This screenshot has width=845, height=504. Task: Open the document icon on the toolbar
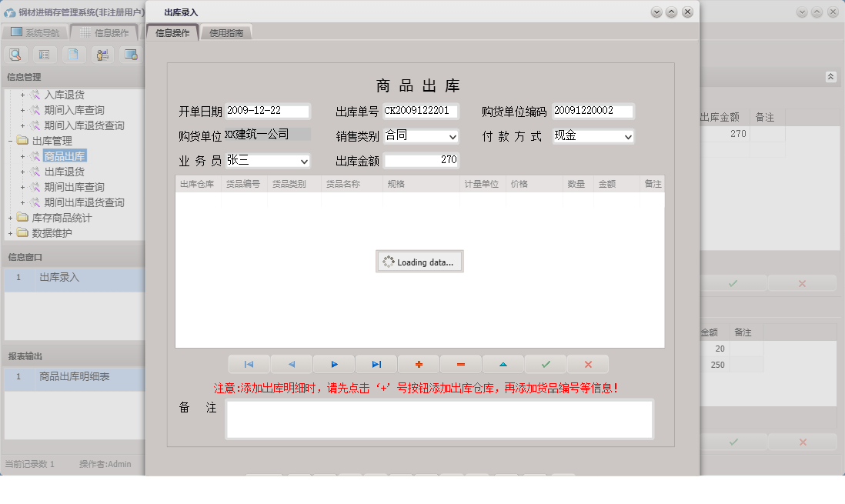[x=74, y=55]
